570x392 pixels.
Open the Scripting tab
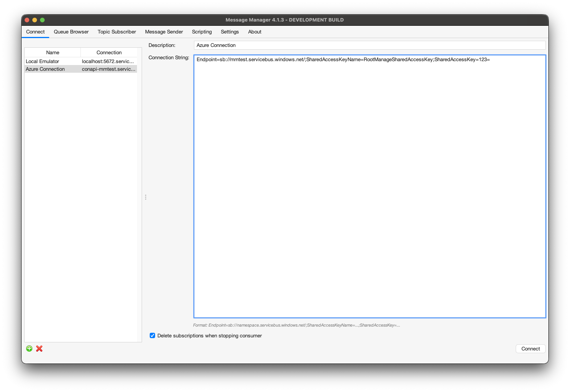tap(202, 32)
